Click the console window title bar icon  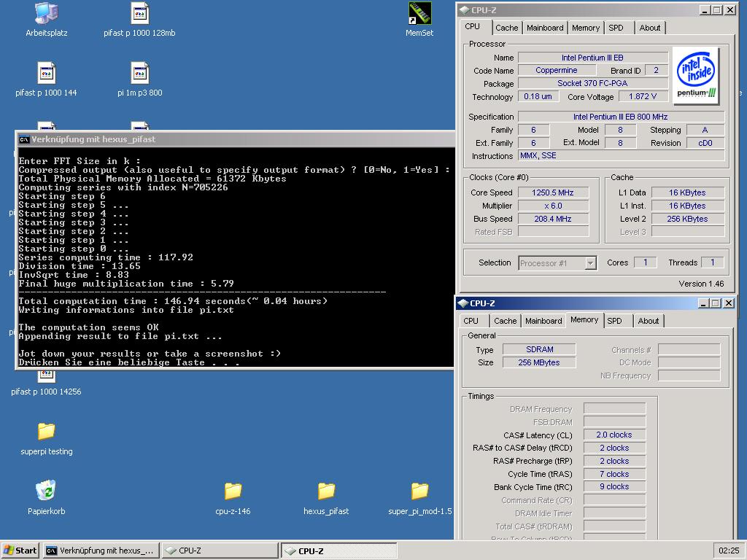click(24, 139)
